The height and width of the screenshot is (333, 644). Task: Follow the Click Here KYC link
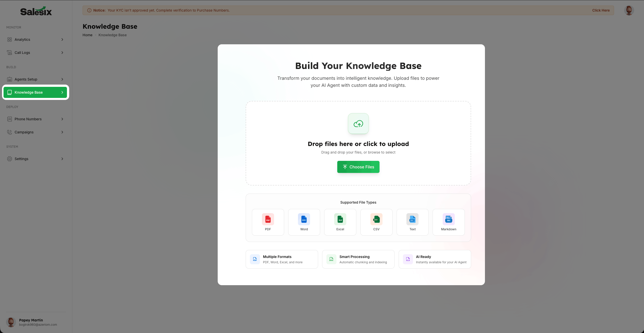[601, 10]
